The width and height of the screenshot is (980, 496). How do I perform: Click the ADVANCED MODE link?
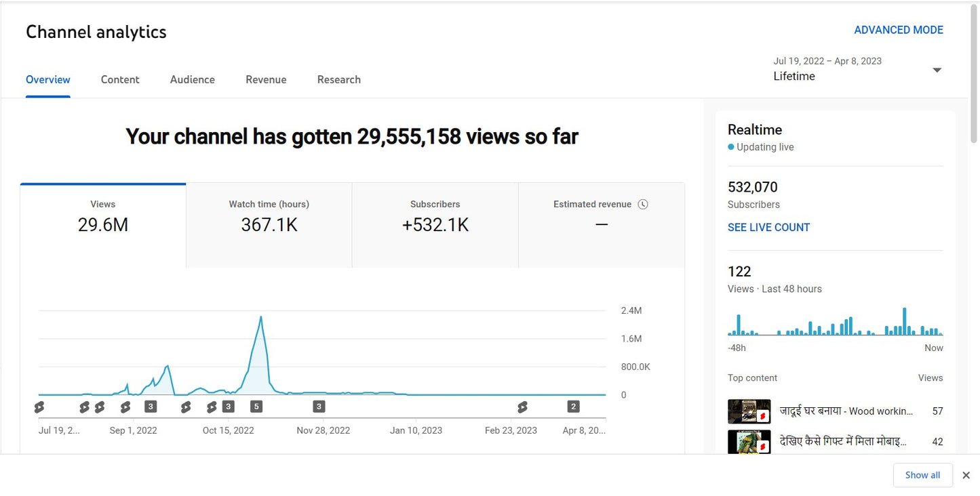point(899,29)
